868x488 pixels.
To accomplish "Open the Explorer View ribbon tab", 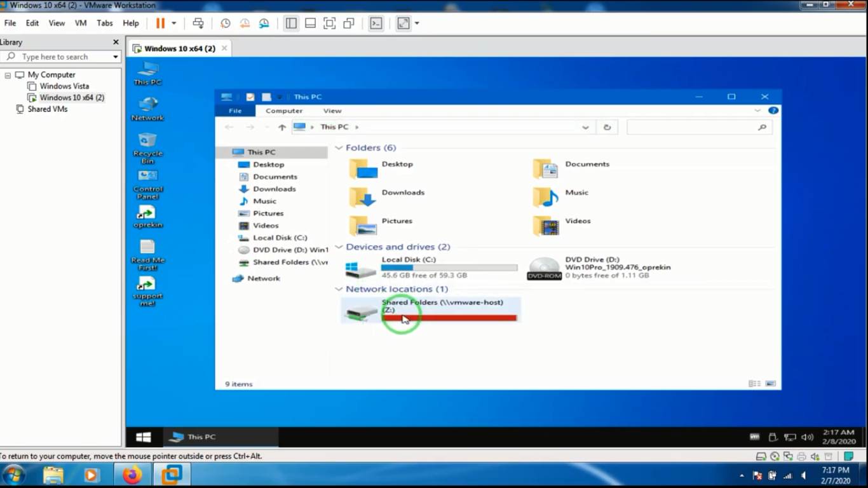I will point(332,111).
